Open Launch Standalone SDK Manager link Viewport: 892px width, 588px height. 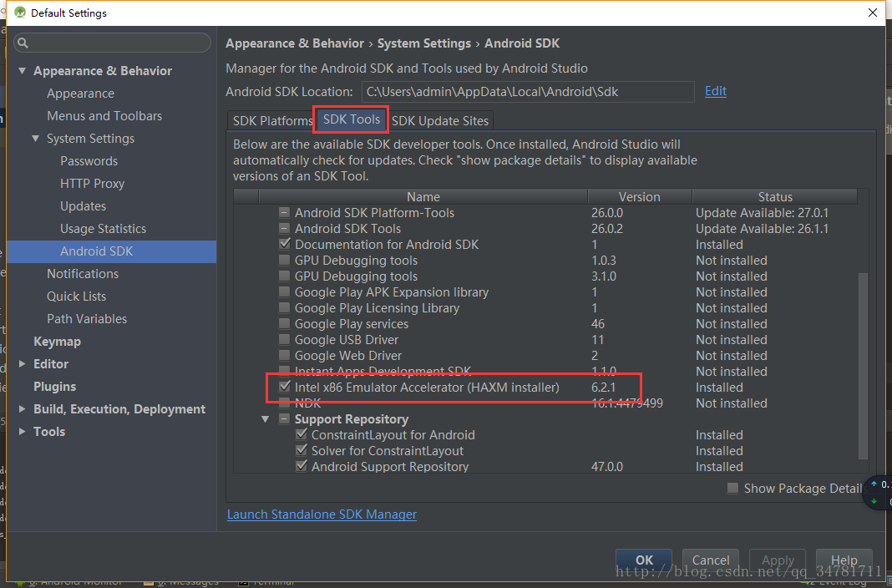tap(322, 514)
